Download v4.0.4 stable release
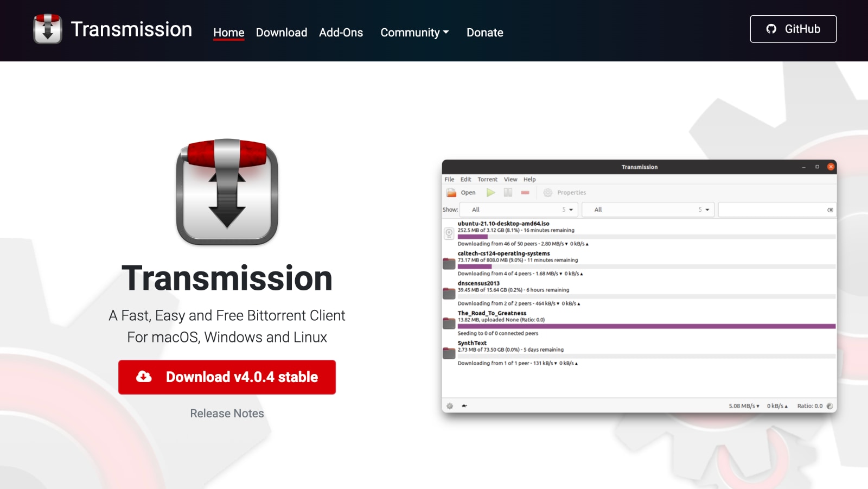This screenshot has width=868, height=489. pos(227,377)
